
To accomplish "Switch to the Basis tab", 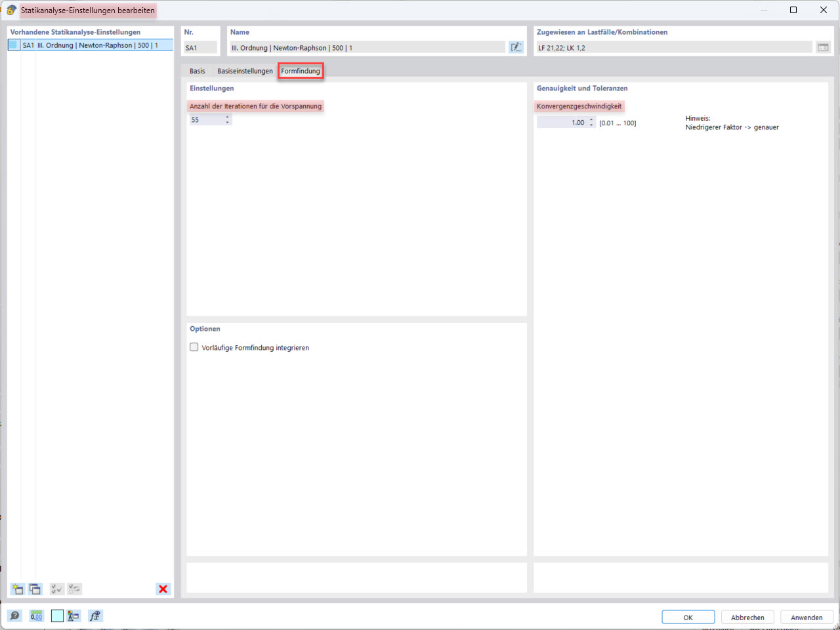I will click(197, 70).
